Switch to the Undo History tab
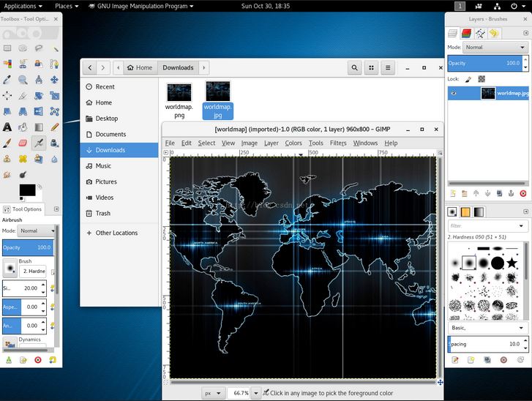This screenshot has width=532, height=401. click(494, 33)
